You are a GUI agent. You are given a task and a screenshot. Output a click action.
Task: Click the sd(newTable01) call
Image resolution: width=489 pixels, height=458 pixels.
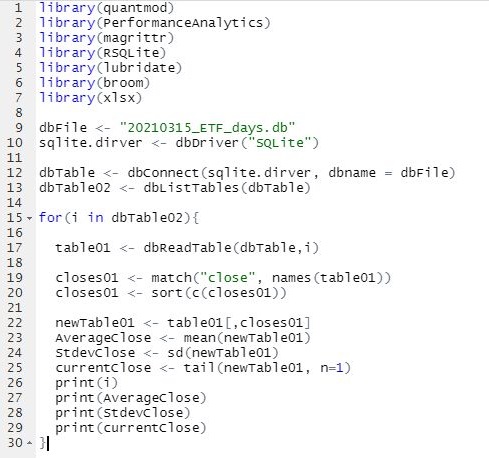(223, 353)
